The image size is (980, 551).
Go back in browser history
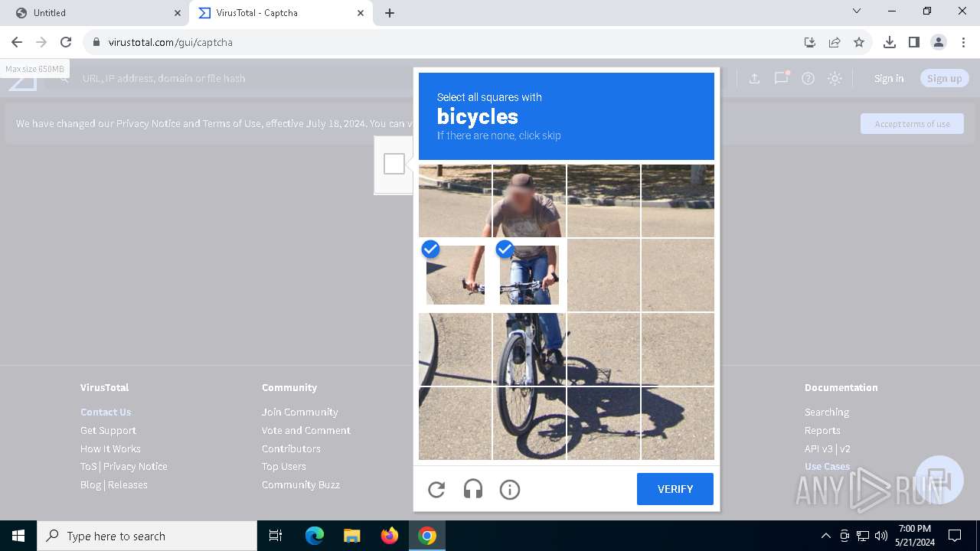coord(17,42)
